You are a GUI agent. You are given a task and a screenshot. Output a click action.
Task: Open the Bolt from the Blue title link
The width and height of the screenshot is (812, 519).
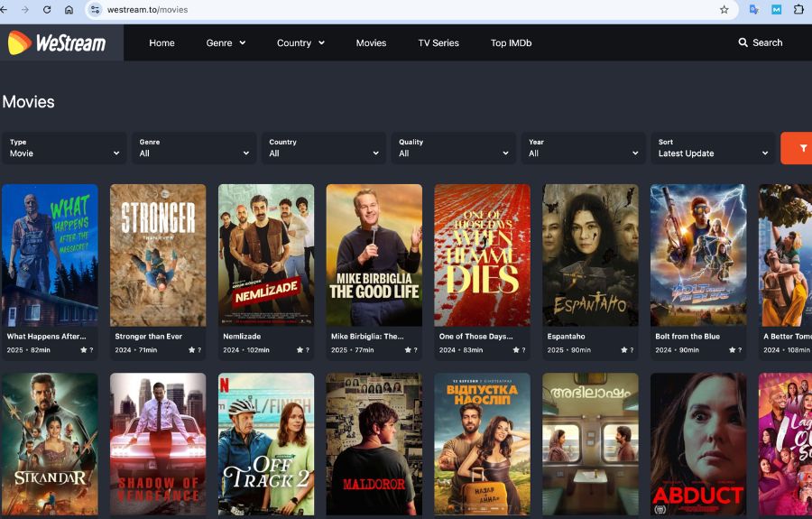(x=687, y=336)
